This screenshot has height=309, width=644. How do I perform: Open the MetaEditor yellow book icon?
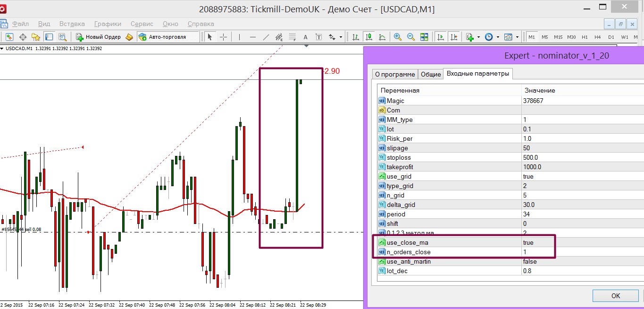click(x=129, y=37)
